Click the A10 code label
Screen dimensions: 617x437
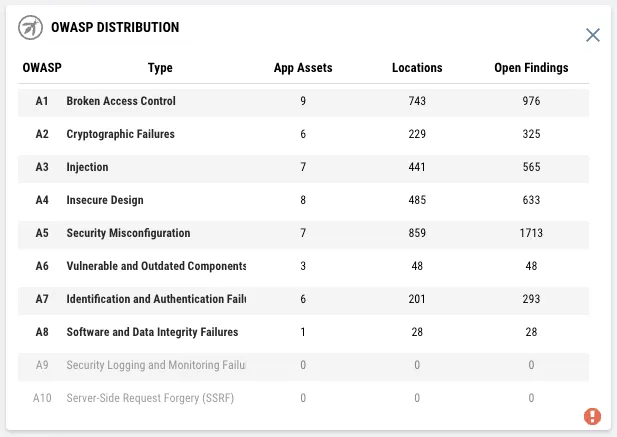(42, 398)
